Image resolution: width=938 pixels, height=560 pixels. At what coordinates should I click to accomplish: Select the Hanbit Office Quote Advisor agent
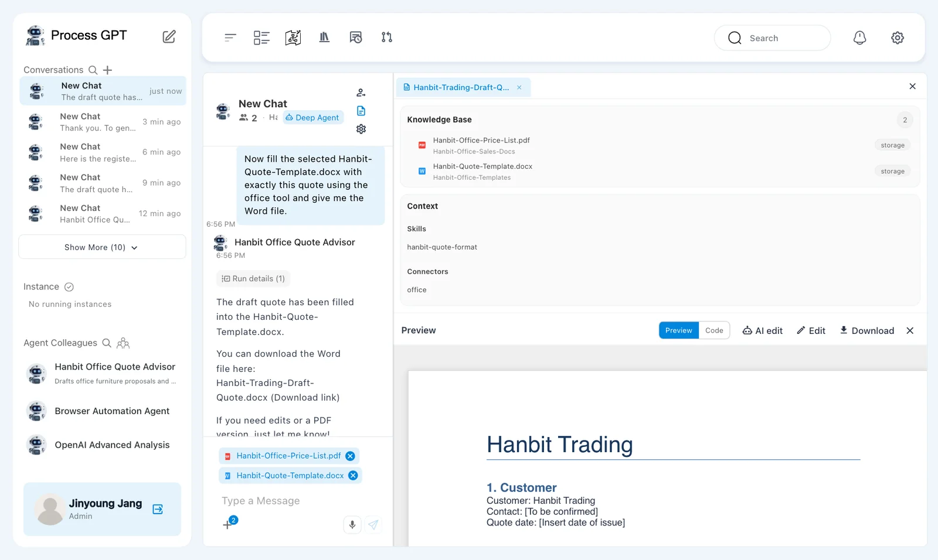click(102, 373)
